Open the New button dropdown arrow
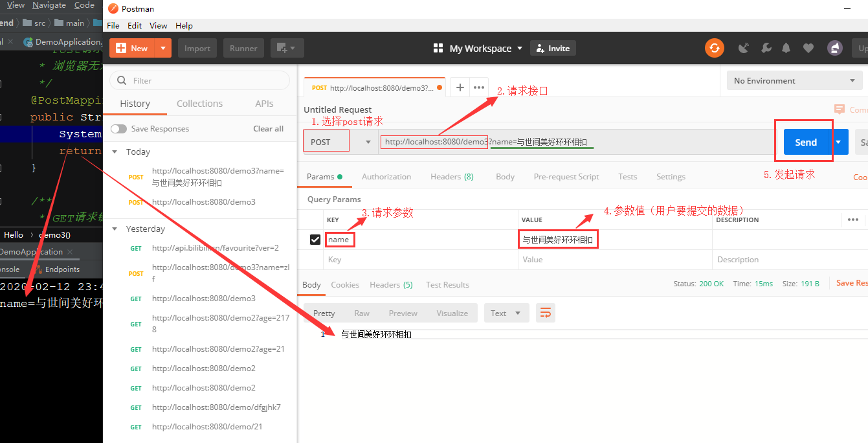The image size is (868, 443). coord(163,48)
